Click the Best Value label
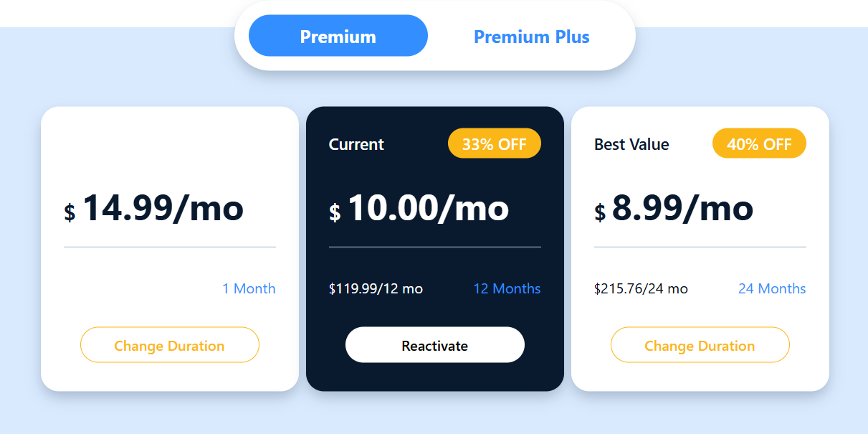 [631, 144]
